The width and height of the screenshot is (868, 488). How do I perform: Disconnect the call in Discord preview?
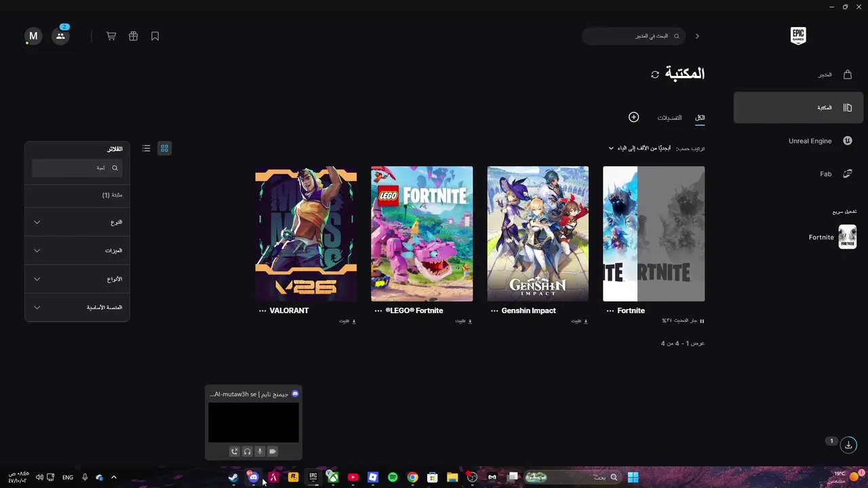(x=234, y=451)
